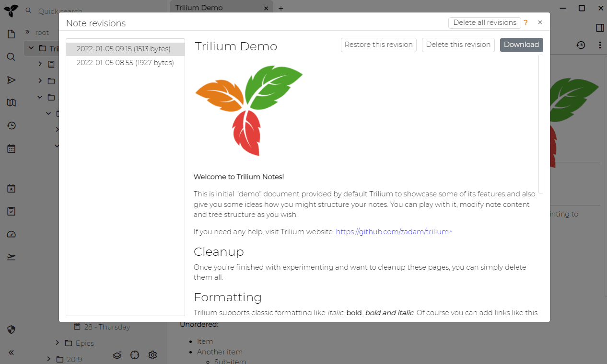Click Restore this revision

click(x=378, y=45)
